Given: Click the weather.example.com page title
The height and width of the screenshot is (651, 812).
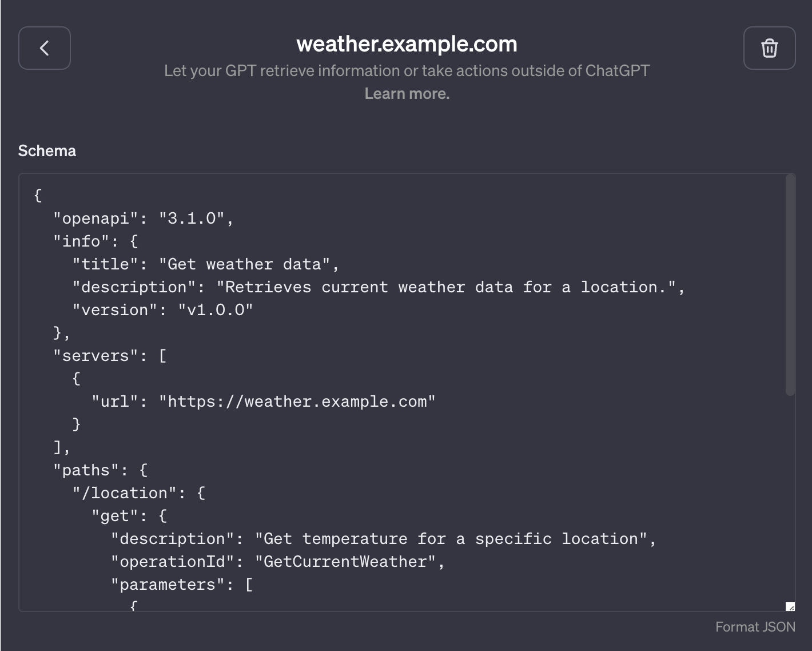Looking at the screenshot, I should point(407,44).
